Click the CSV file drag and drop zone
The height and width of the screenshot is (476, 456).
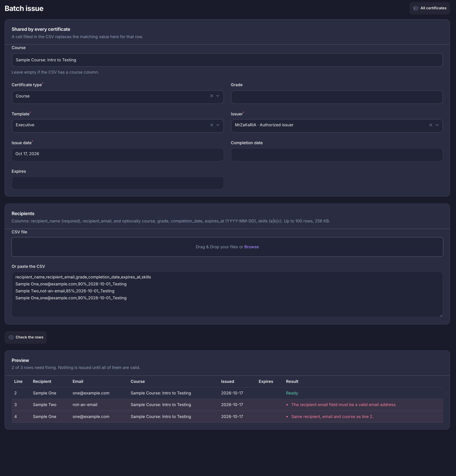click(x=227, y=247)
